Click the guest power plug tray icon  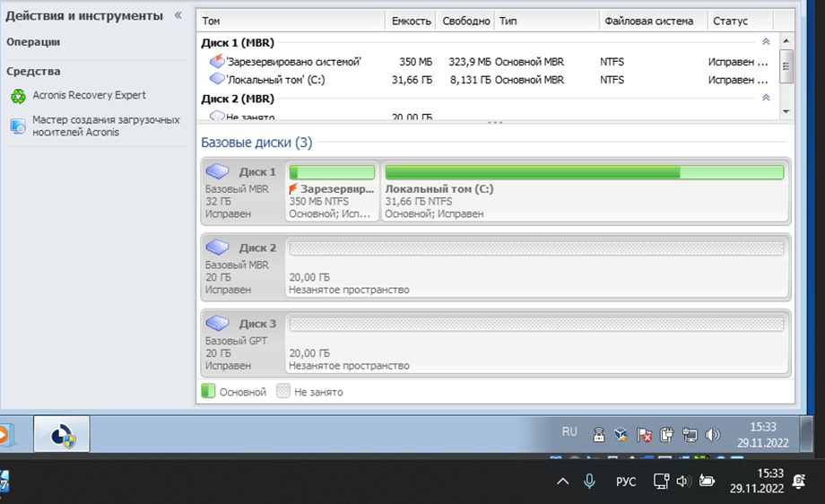point(666,435)
